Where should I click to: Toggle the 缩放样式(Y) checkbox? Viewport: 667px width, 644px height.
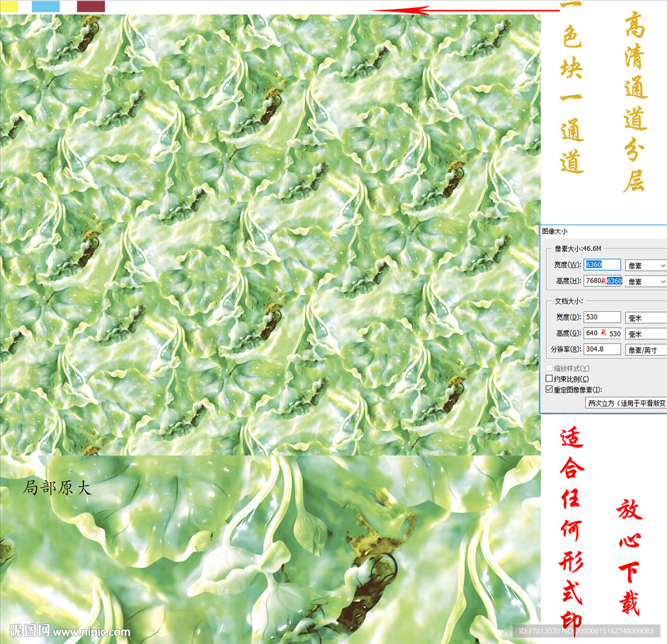[x=549, y=367]
